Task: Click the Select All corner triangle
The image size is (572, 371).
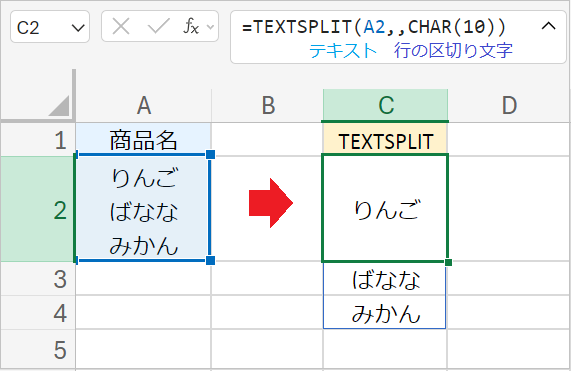Action: tap(59, 106)
